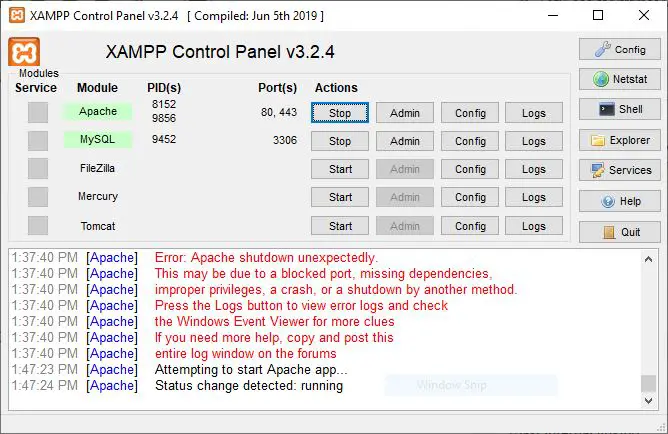This screenshot has width=668, height=434.
Task: Open the MySQL Logs menu
Action: click(534, 141)
